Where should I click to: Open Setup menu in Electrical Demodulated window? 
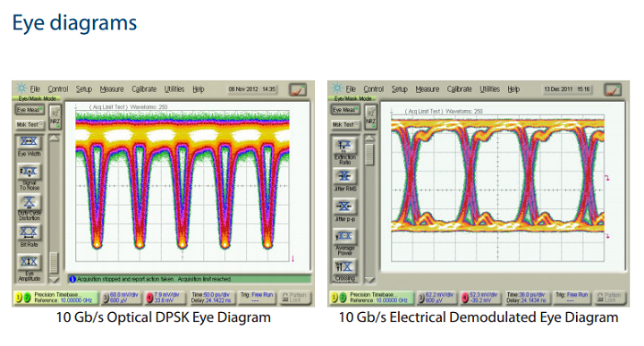coord(399,89)
